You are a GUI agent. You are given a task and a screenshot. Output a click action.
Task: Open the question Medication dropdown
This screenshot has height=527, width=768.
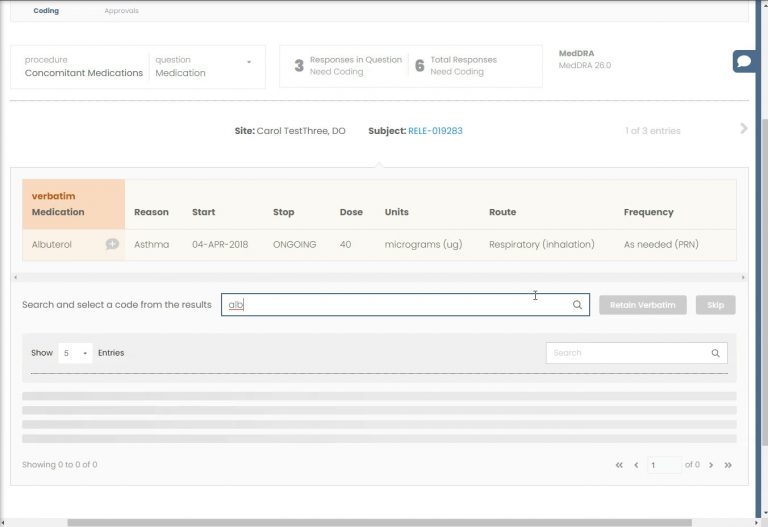point(248,62)
